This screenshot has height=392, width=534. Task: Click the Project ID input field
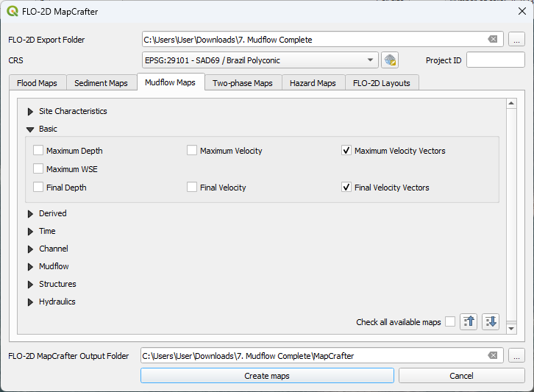pos(495,60)
